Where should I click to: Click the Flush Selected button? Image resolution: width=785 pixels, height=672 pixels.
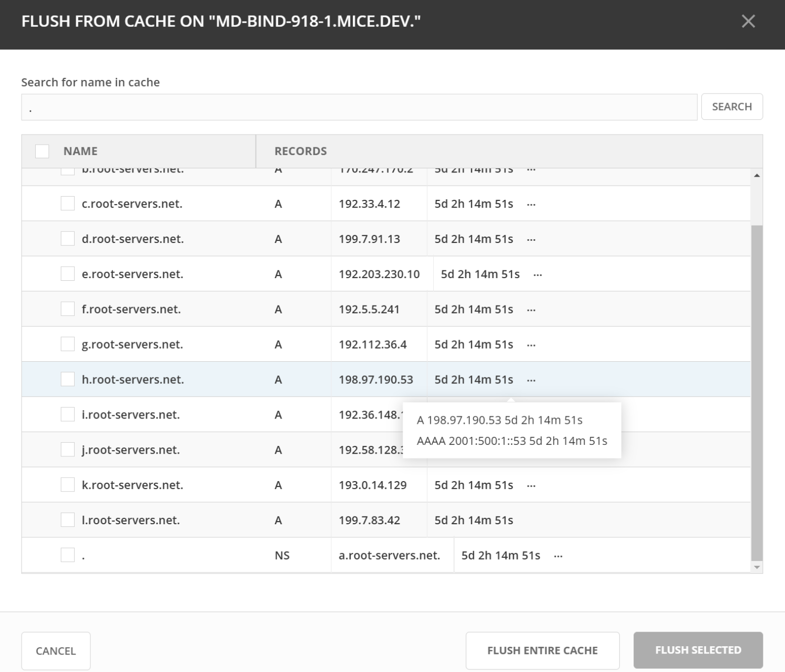[x=698, y=650]
